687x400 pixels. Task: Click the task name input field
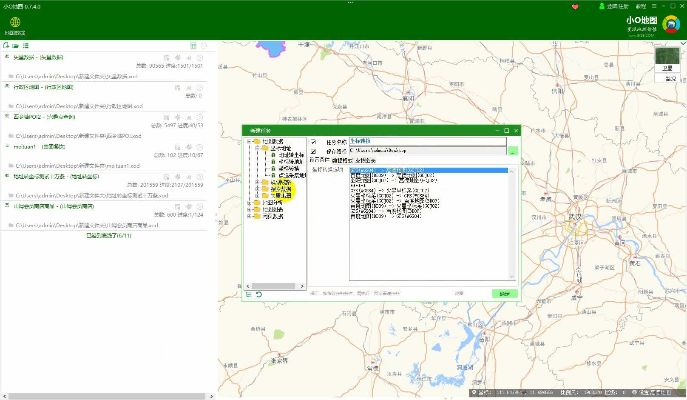[428, 142]
